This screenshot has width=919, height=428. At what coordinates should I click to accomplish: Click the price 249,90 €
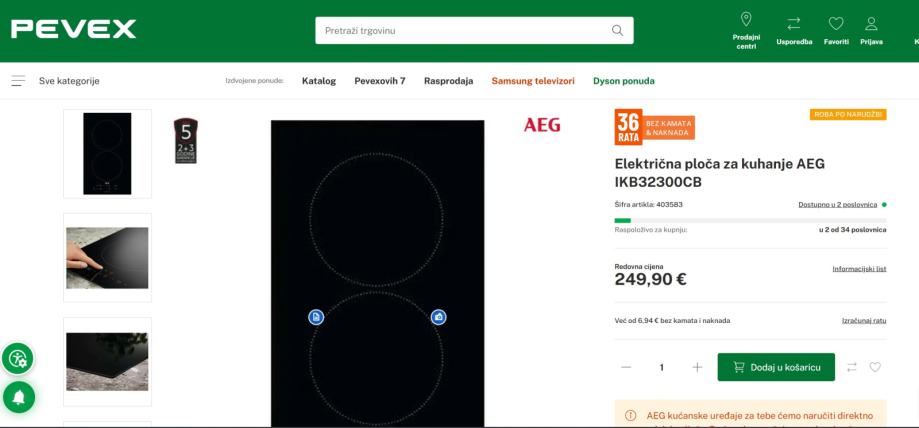pos(651,280)
